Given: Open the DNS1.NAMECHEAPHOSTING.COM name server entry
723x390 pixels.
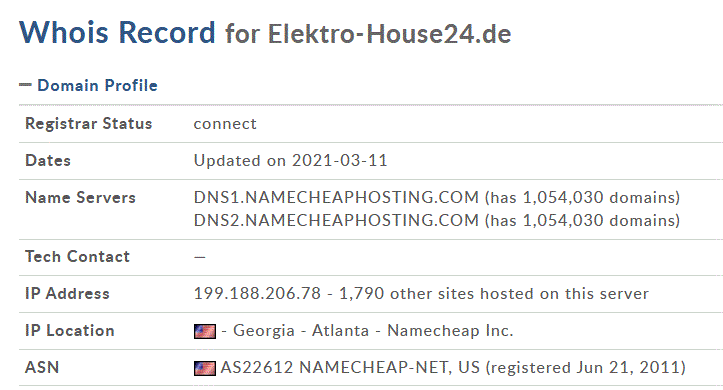Looking at the screenshot, I should (336, 197).
